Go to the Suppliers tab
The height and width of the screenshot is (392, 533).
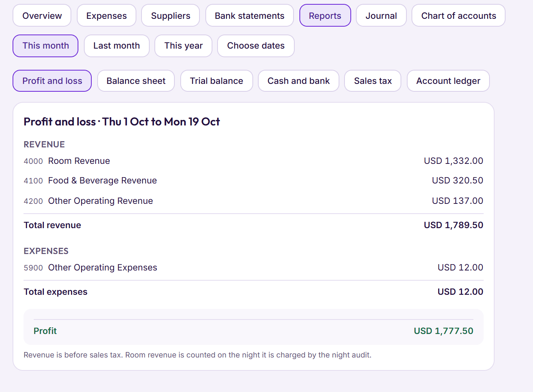(170, 16)
